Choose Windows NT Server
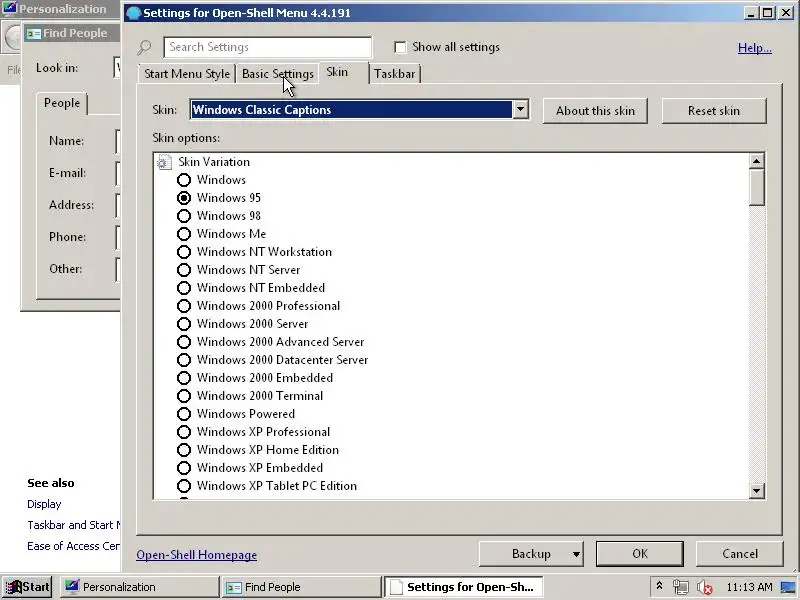Screen dimensions: 800x600 click(x=184, y=270)
